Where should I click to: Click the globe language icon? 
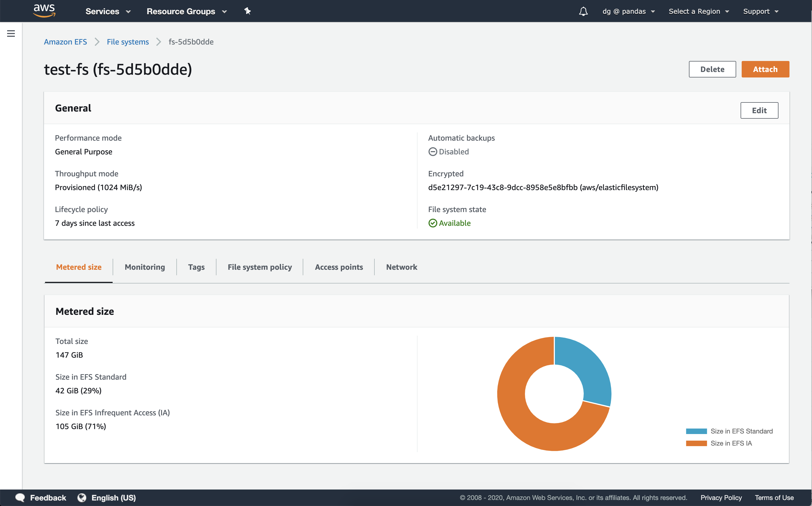point(82,498)
